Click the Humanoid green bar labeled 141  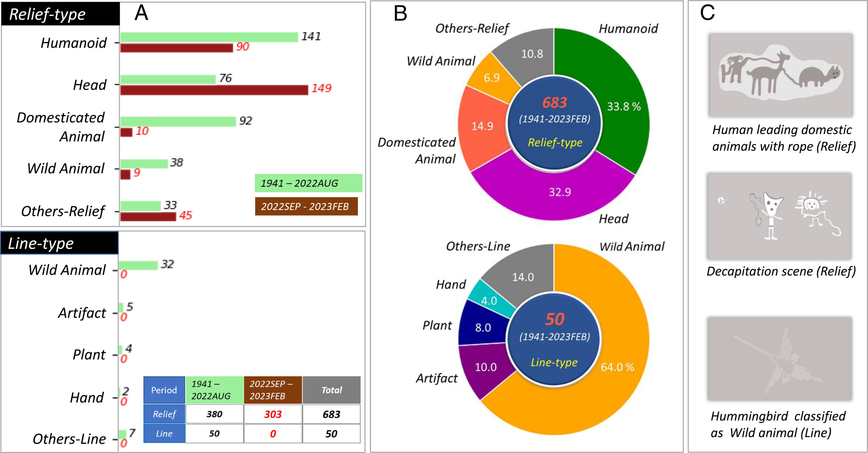[x=209, y=37]
